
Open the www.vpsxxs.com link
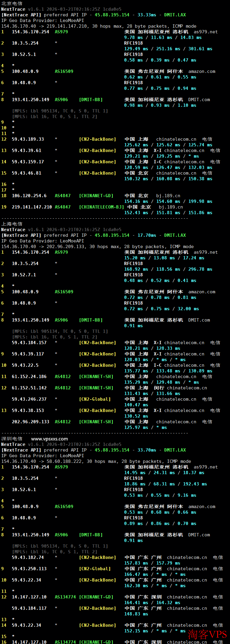coord(49,439)
